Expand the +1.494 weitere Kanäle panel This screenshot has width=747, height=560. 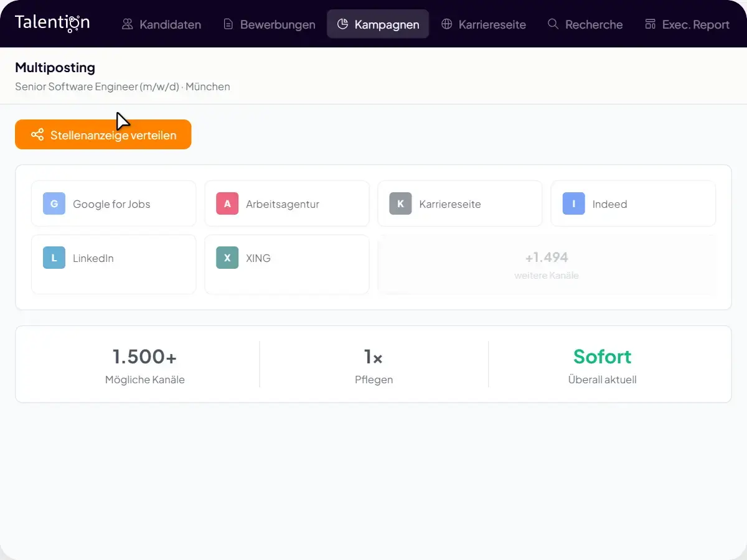[547, 264]
